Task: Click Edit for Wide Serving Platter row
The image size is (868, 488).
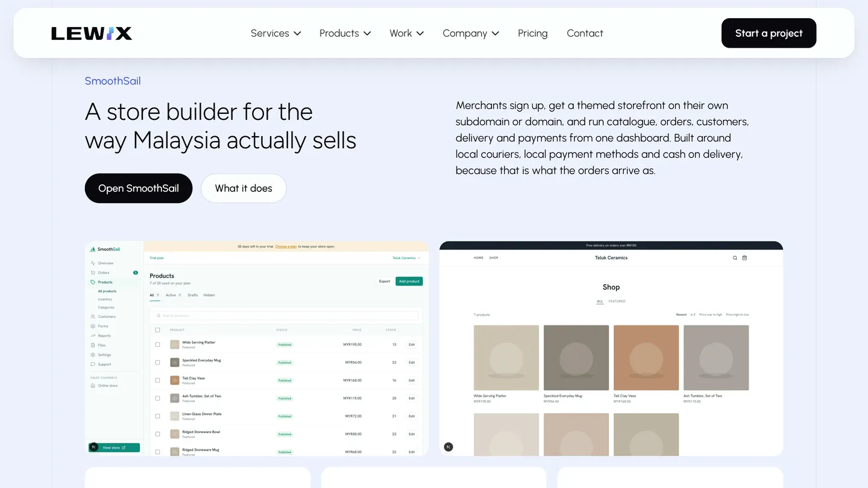Action: coord(412,345)
